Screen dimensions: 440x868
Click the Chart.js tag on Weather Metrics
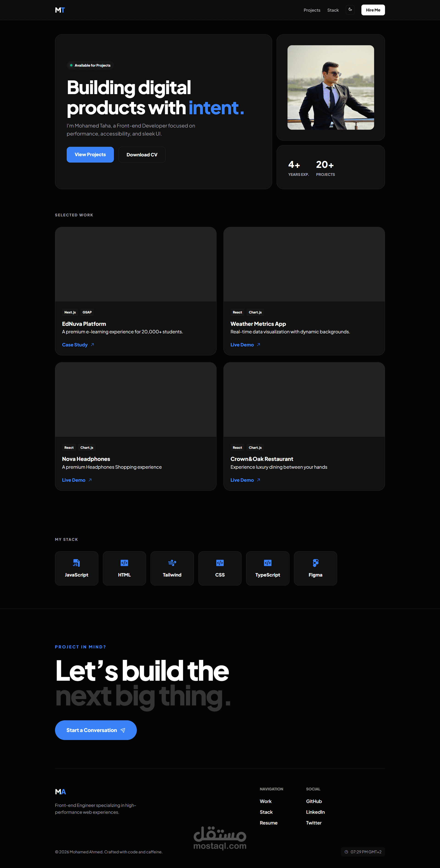[255, 312]
